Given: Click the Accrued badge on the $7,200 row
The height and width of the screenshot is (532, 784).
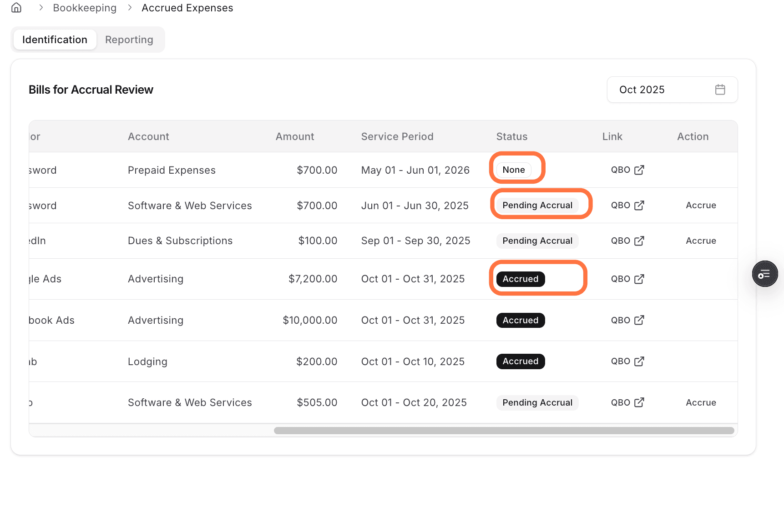Looking at the screenshot, I should [x=520, y=279].
